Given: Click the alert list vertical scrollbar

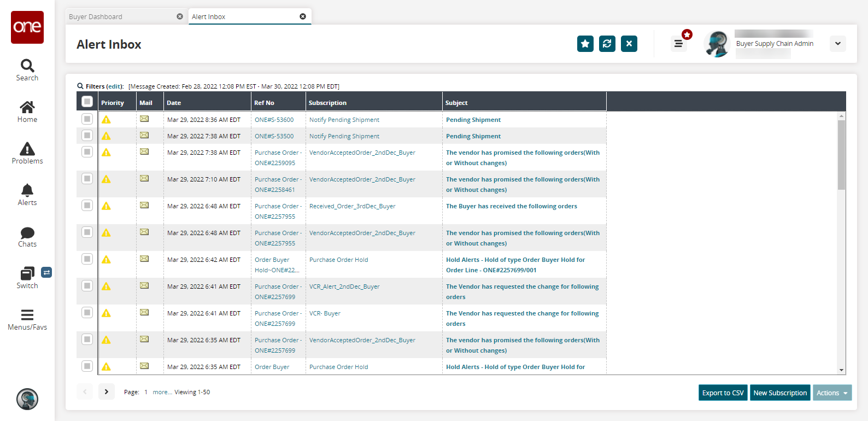Looking at the screenshot, I should click(841, 156).
